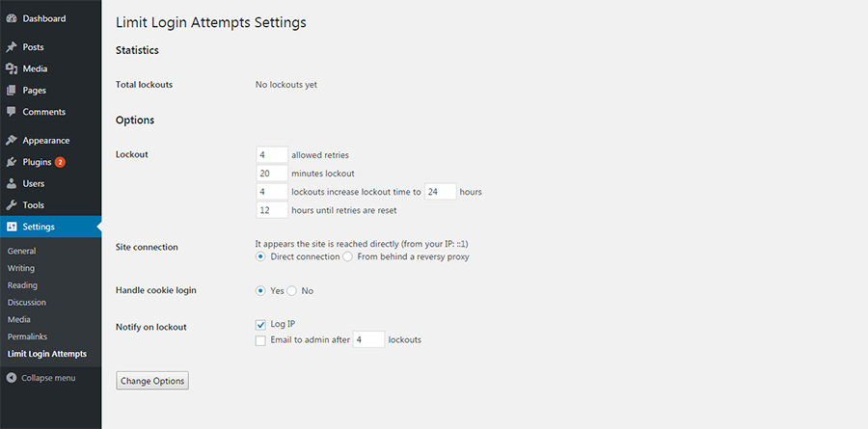Click the Change Options button
This screenshot has height=429, width=868.
(152, 381)
